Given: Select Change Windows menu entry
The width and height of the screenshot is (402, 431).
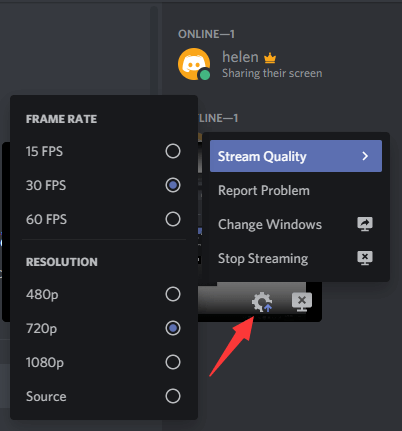Looking at the screenshot, I should pos(296,224).
